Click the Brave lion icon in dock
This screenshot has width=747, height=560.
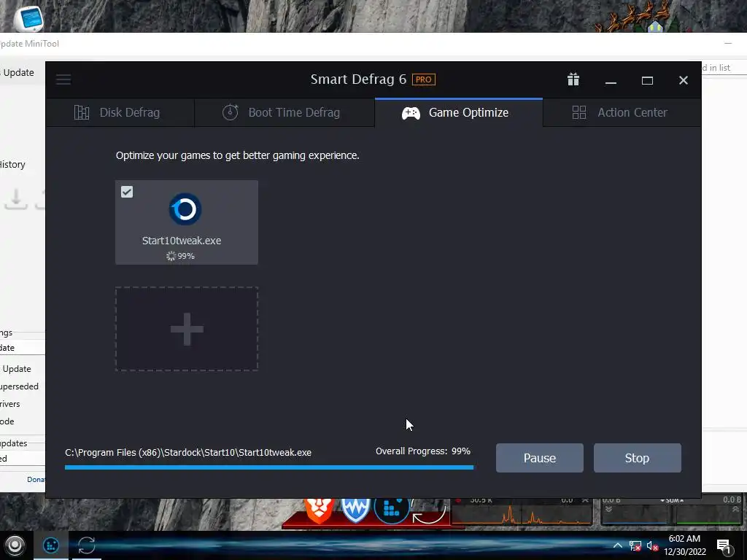pyautogui.click(x=320, y=510)
